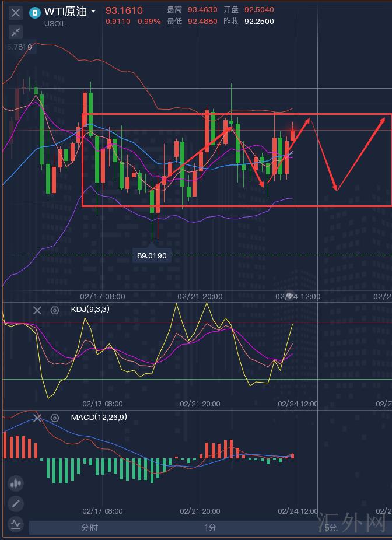Viewport: 392px width, 540px height.
Task: Click the 02/24 12:00 time axis marker
Action: tap(297, 296)
